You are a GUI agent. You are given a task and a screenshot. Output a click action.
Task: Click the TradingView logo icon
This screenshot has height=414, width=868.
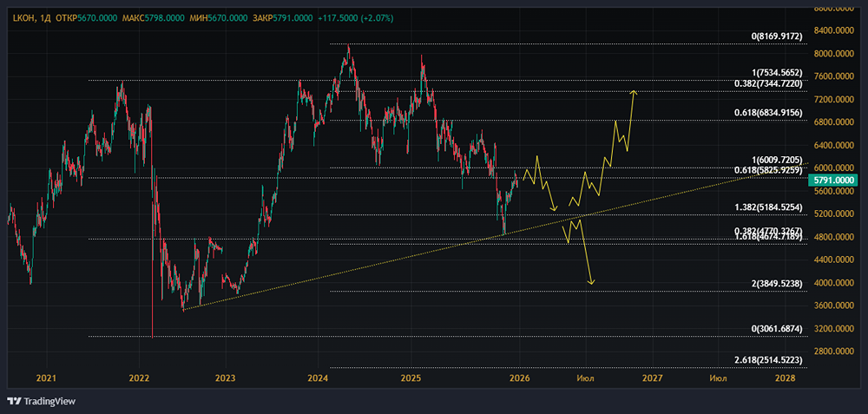pos(15,401)
